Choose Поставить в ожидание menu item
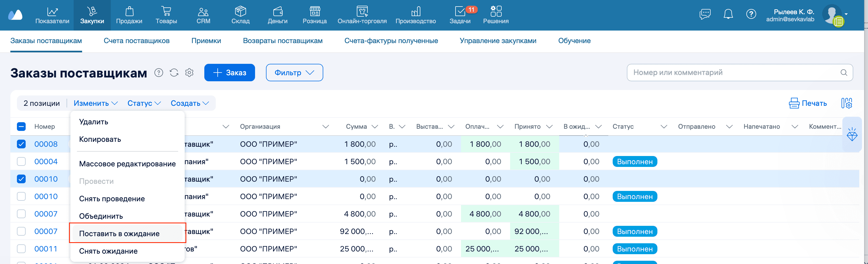 [119, 233]
